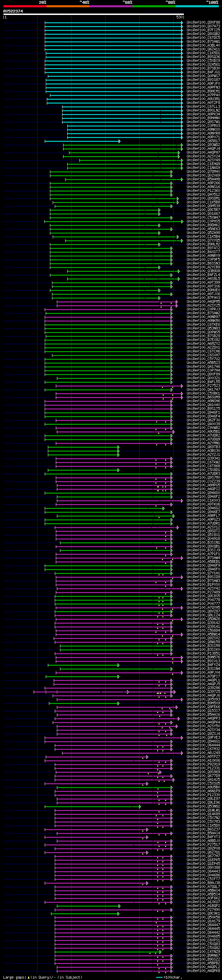
Task: Click the green ~80% identity legend segment
Action: coord(154,6)
